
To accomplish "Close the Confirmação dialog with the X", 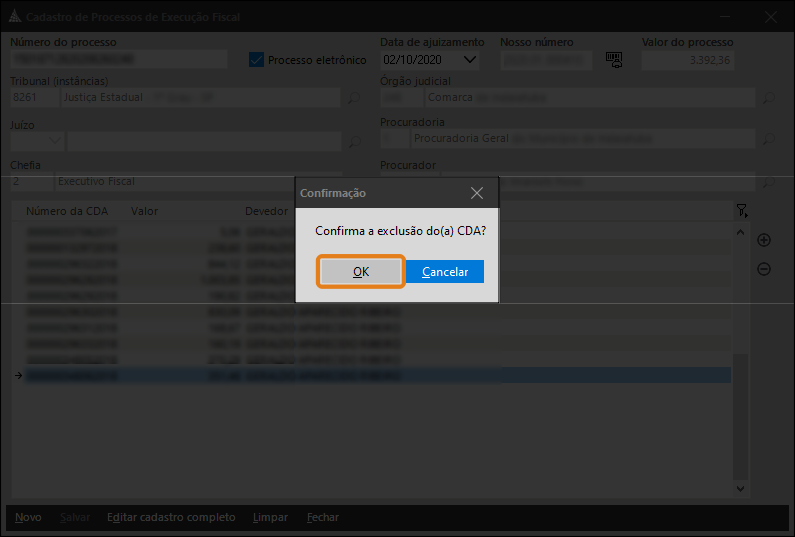I will 477,193.
